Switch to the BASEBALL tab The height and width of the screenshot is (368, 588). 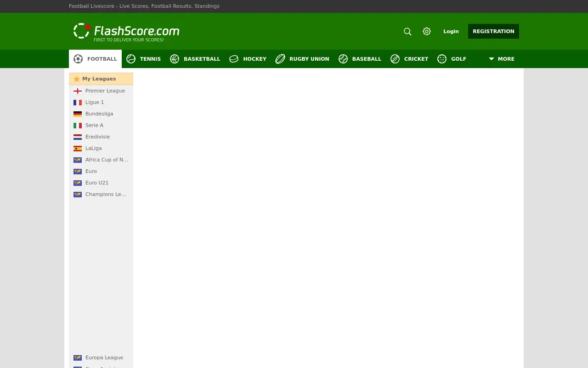coord(360,59)
